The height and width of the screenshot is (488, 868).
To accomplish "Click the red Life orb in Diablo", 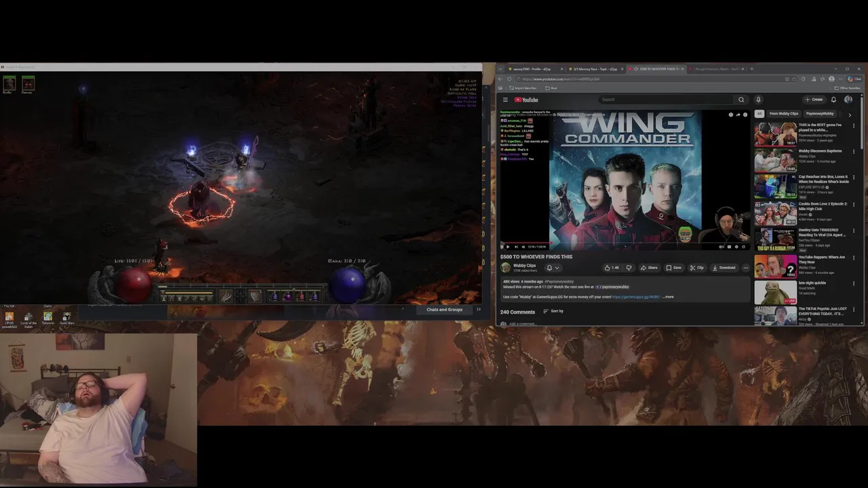I will pos(134,285).
